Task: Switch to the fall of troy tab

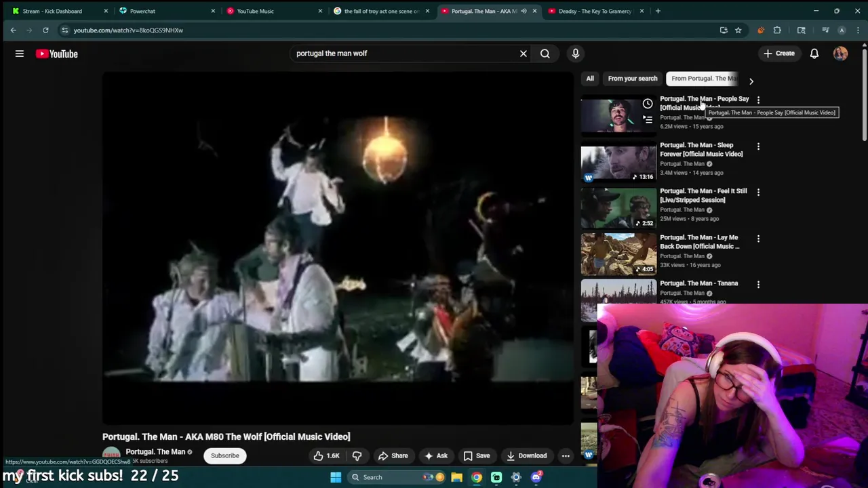Action: 381,11
